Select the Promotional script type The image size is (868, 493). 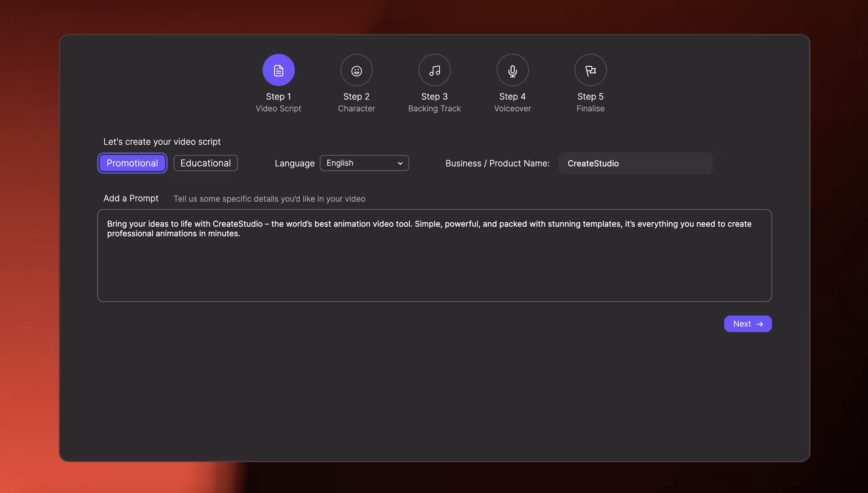coord(132,163)
